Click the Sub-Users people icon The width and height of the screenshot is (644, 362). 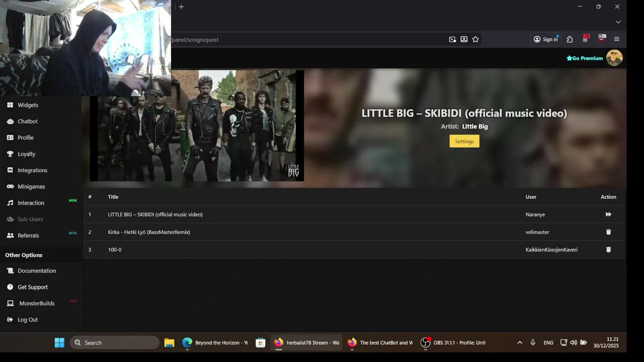(10, 219)
